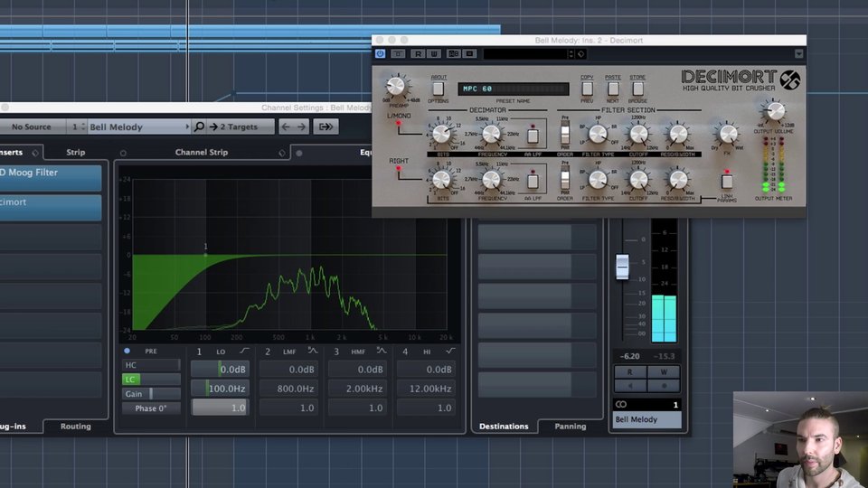Switch to the Destinations tab
This screenshot has height=488, width=868.
tap(504, 427)
